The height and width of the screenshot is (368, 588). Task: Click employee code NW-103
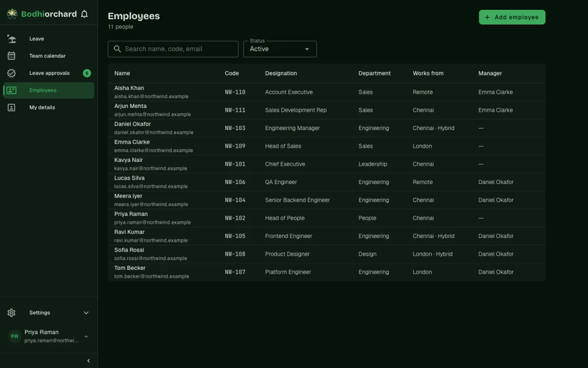235,128
